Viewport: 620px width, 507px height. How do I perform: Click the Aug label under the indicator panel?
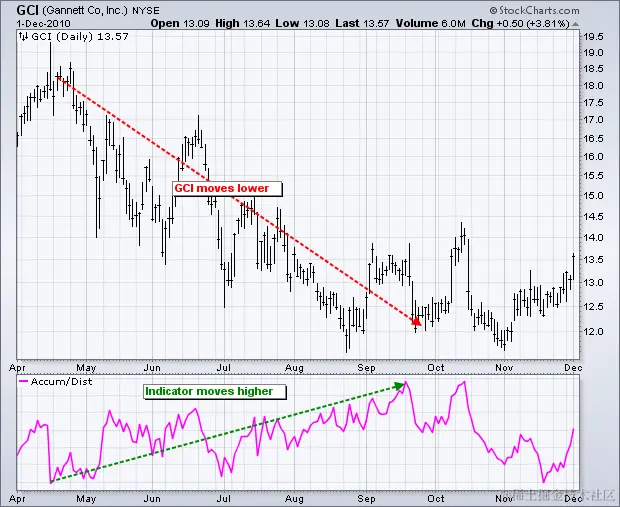(294, 498)
